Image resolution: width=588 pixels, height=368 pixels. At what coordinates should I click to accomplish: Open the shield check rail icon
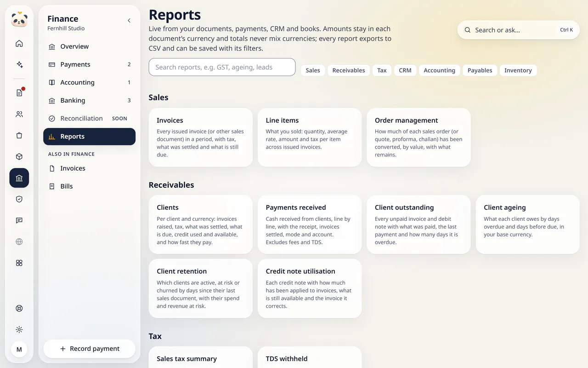[19, 199]
